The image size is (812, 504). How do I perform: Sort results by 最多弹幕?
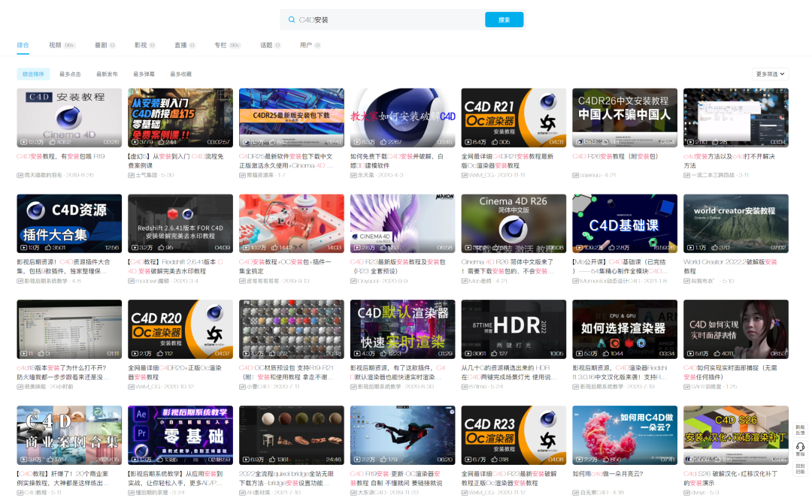pos(144,74)
